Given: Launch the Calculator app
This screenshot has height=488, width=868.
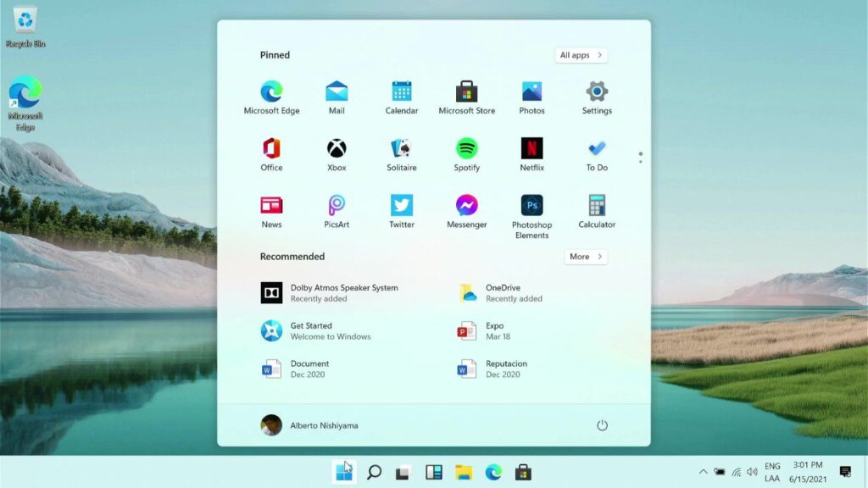Looking at the screenshot, I should [597, 212].
